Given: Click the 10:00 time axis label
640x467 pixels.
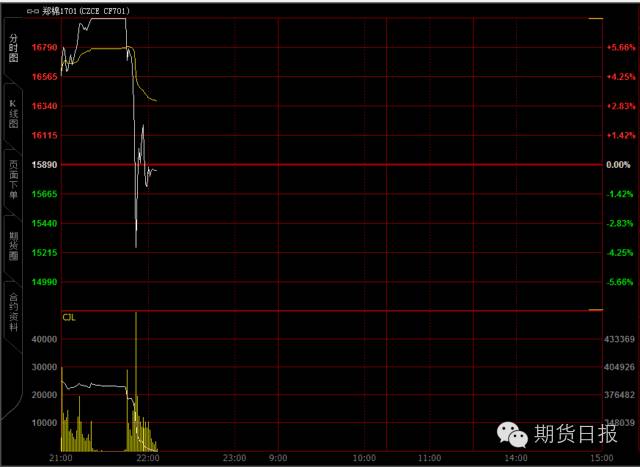Looking at the screenshot, I should [x=364, y=458].
